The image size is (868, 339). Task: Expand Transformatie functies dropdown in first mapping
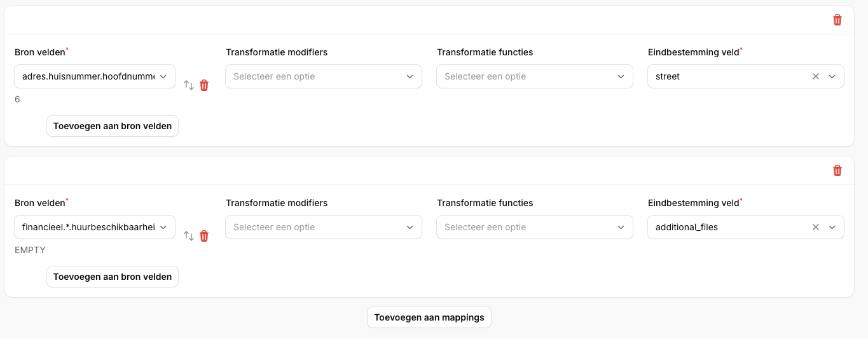click(535, 76)
